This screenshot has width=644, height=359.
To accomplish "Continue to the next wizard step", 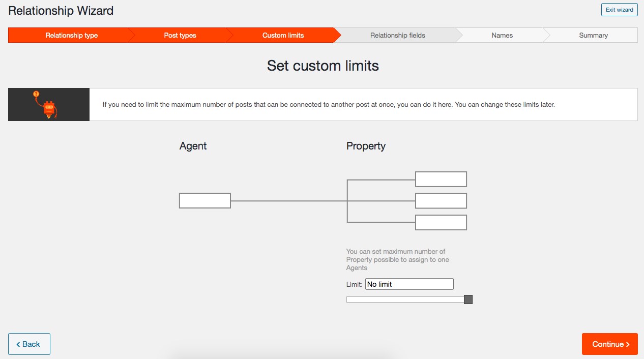I will click(x=610, y=344).
